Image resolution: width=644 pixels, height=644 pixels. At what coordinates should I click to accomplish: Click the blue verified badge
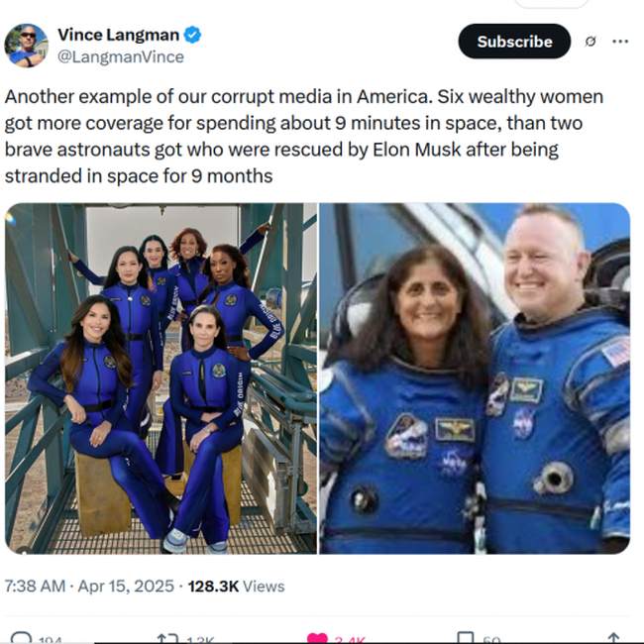pos(192,35)
